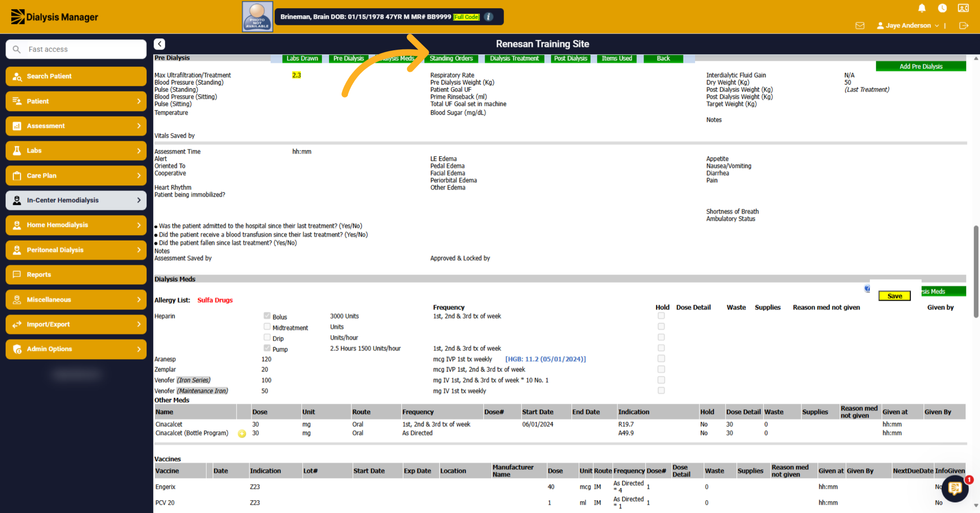980x513 pixels.
Task: Click the yellow Save button
Action: (x=895, y=296)
